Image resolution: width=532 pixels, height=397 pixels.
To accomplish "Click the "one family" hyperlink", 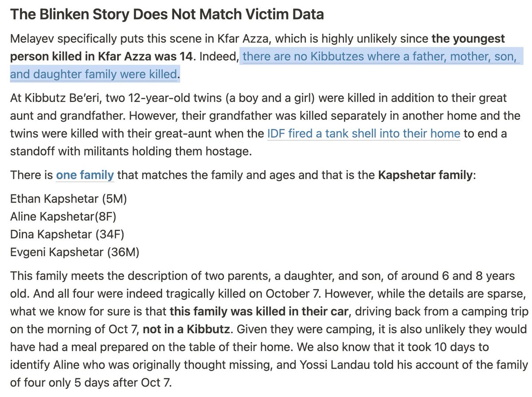I will coord(85,175).
